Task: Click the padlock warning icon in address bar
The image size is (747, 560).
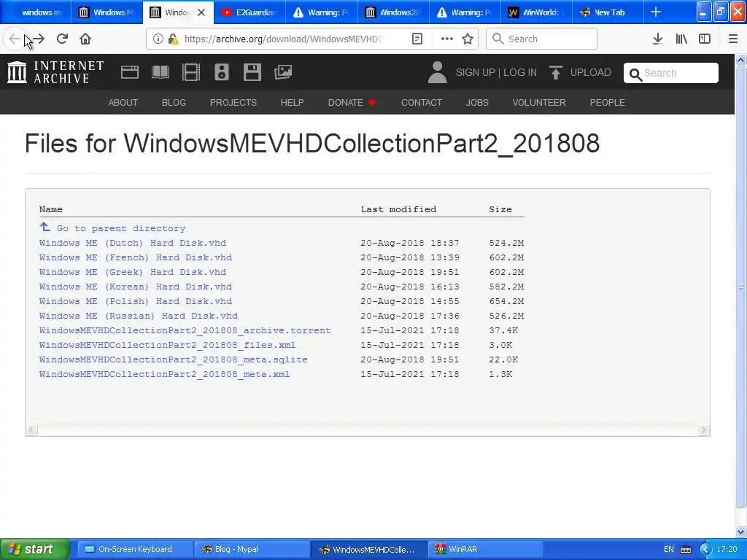Action: pos(174,39)
